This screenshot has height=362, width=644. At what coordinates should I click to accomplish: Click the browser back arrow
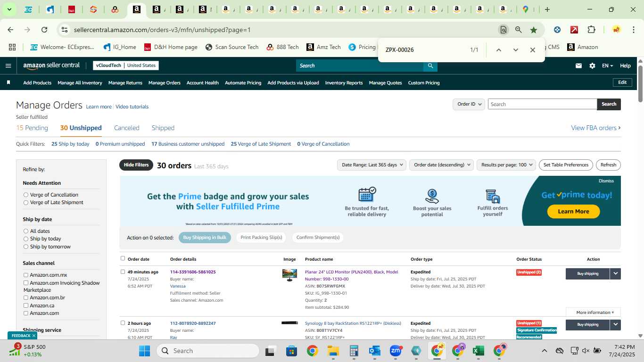(x=10, y=30)
